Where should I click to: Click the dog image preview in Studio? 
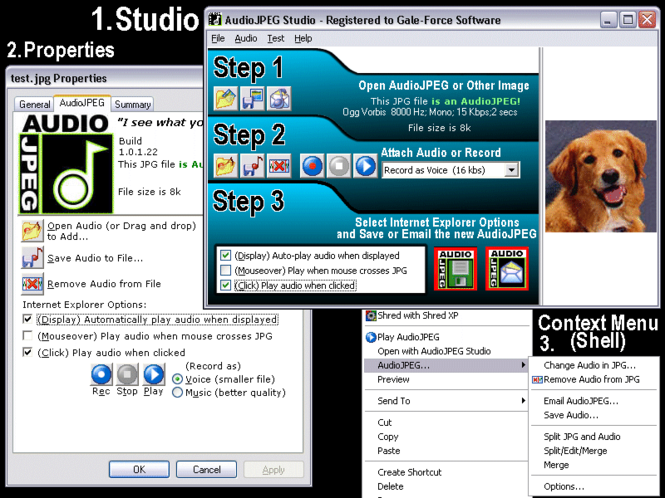[600, 176]
